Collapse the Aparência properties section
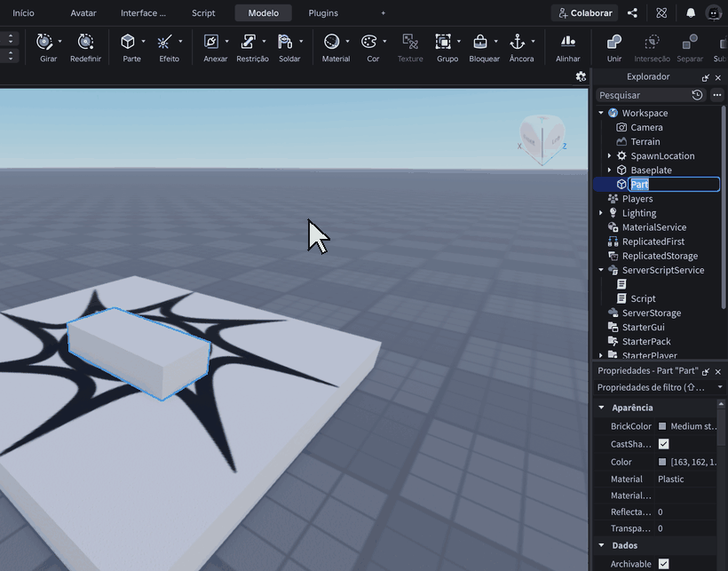Image resolution: width=728 pixels, height=571 pixels. (602, 408)
